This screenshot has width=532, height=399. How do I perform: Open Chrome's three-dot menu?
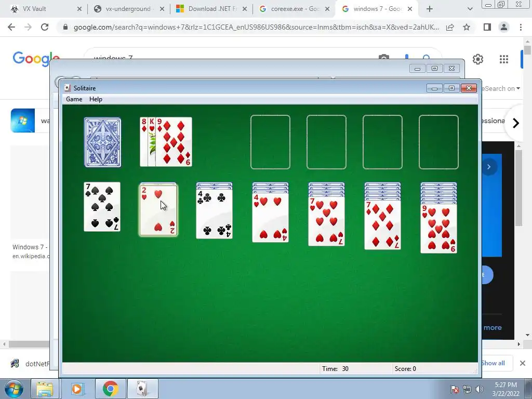521,27
